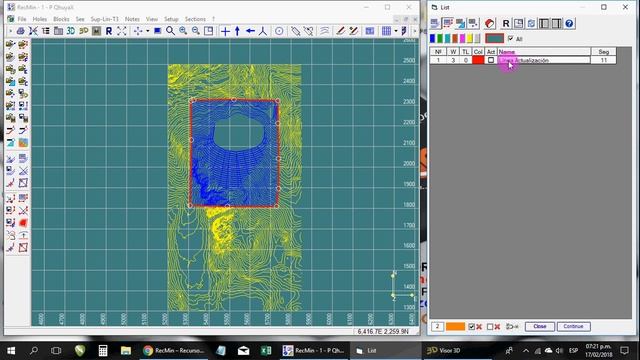Click the zoom window square icon
Image resolution: width=640 pixels, height=360 pixels.
(x=208, y=31)
